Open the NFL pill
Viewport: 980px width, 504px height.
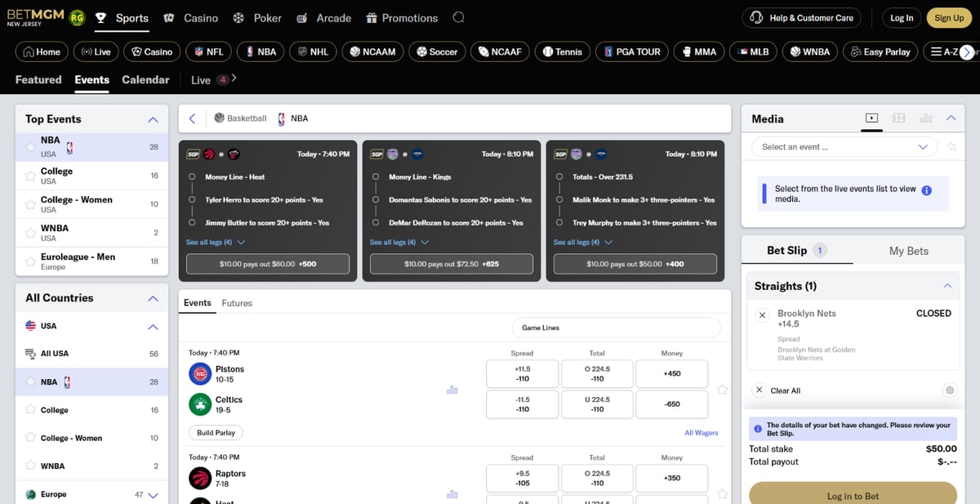point(207,51)
